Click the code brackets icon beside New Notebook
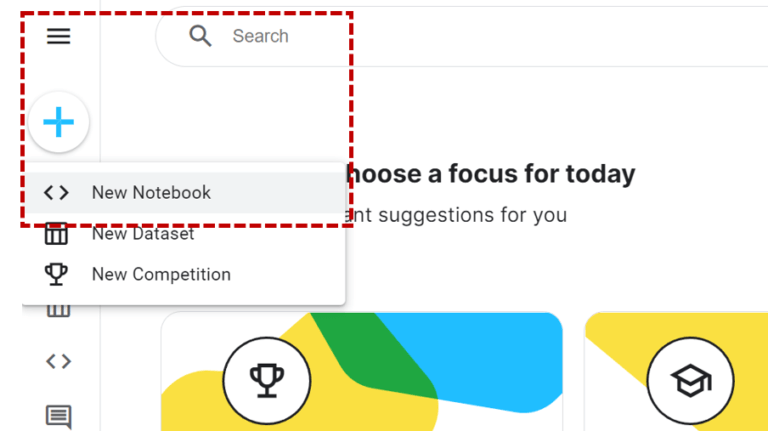The width and height of the screenshot is (768, 431). point(57,193)
